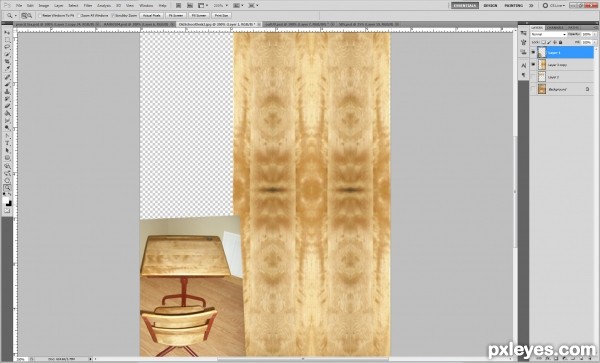Enable Zoom All Windows checkbox

(x=79, y=16)
